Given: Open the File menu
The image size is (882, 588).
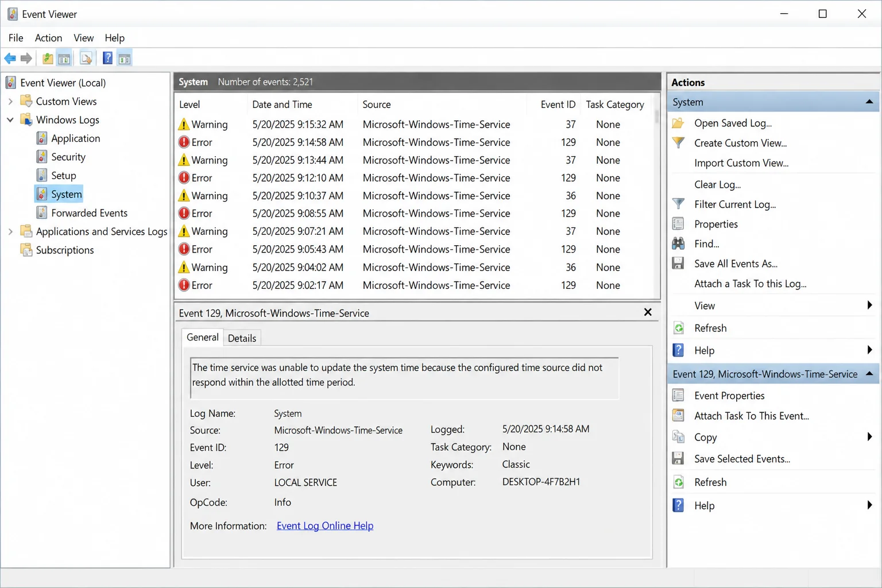Looking at the screenshot, I should point(16,38).
